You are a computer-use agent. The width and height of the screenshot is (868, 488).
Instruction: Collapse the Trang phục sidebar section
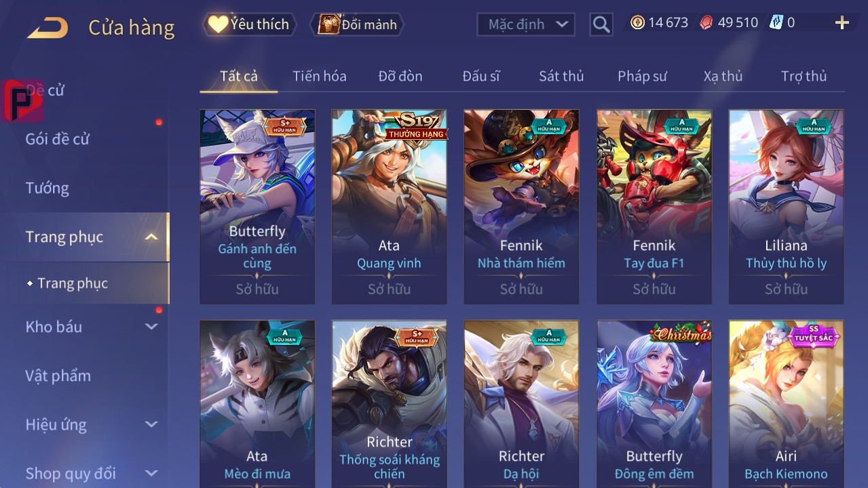pyautogui.click(x=151, y=237)
